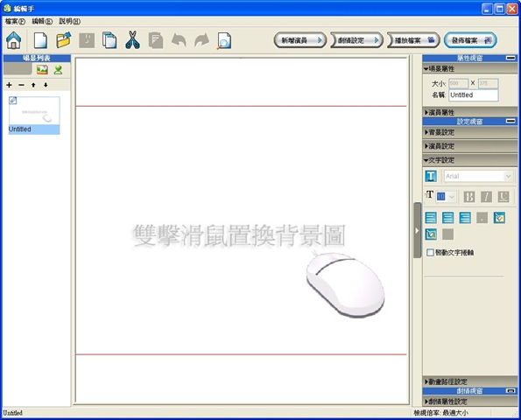Click the copy pages icon

click(109, 40)
